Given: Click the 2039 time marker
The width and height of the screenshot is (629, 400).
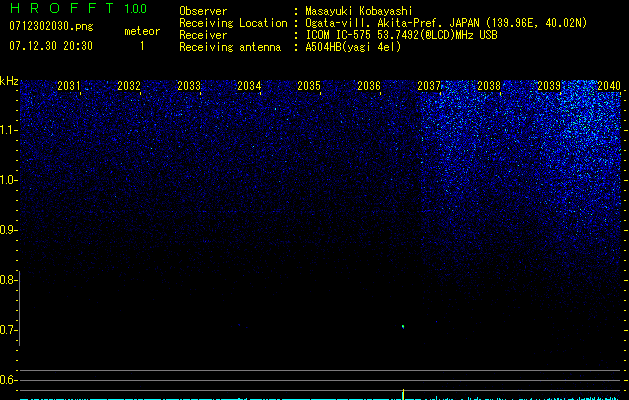Looking at the screenshot, I should click(549, 86).
